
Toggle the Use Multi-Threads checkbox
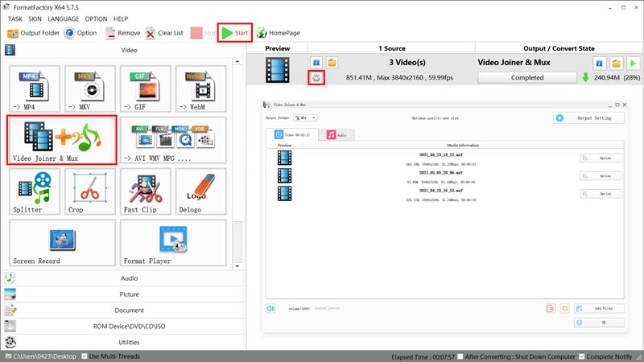[x=83, y=356]
